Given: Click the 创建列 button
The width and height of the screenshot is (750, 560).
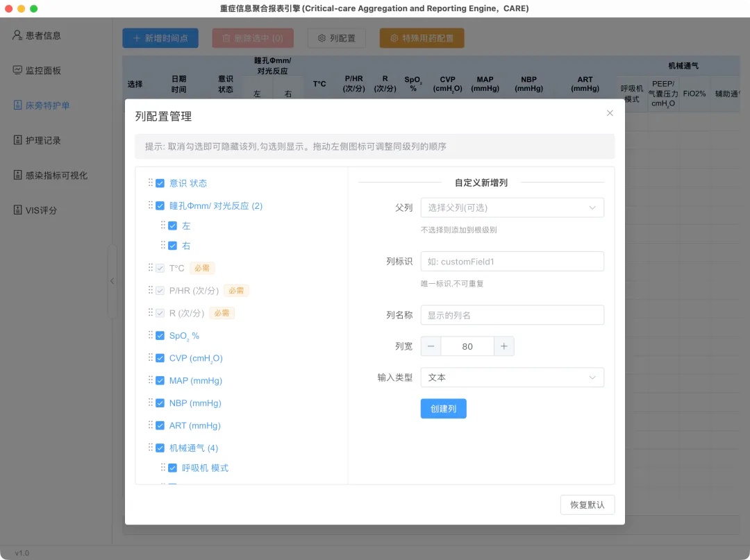Looking at the screenshot, I should 443,409.
